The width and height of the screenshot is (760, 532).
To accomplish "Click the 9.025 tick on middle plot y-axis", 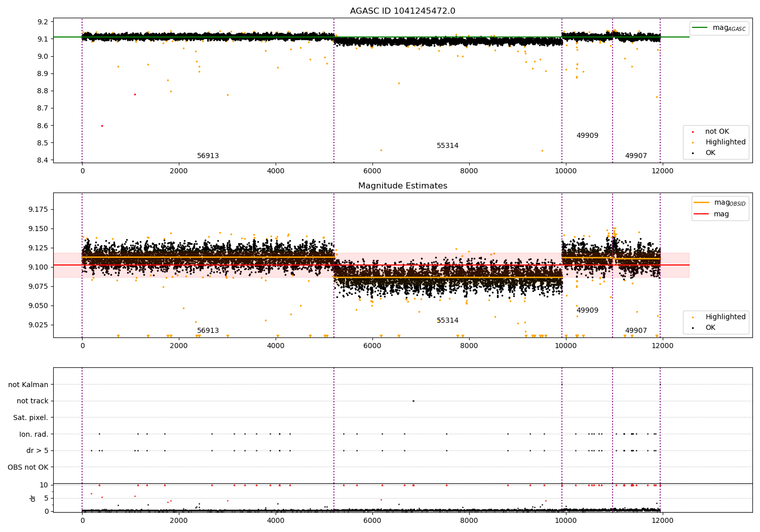I will point(38,325).
